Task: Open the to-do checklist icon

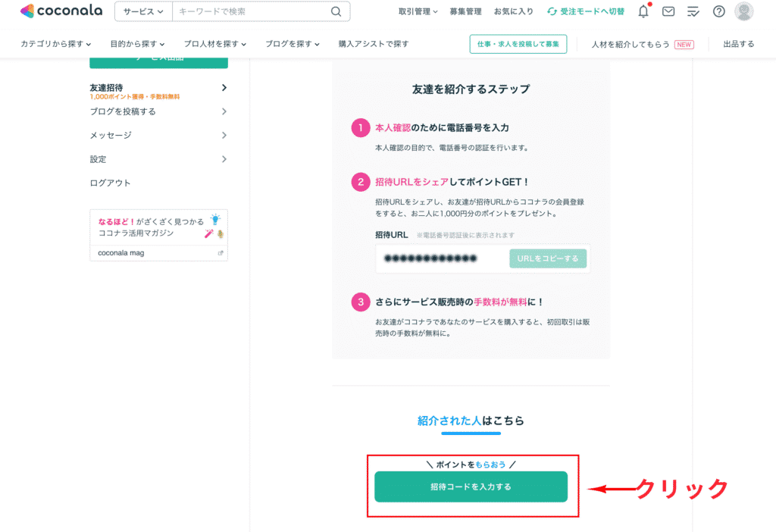Action: tap(693, 11)
